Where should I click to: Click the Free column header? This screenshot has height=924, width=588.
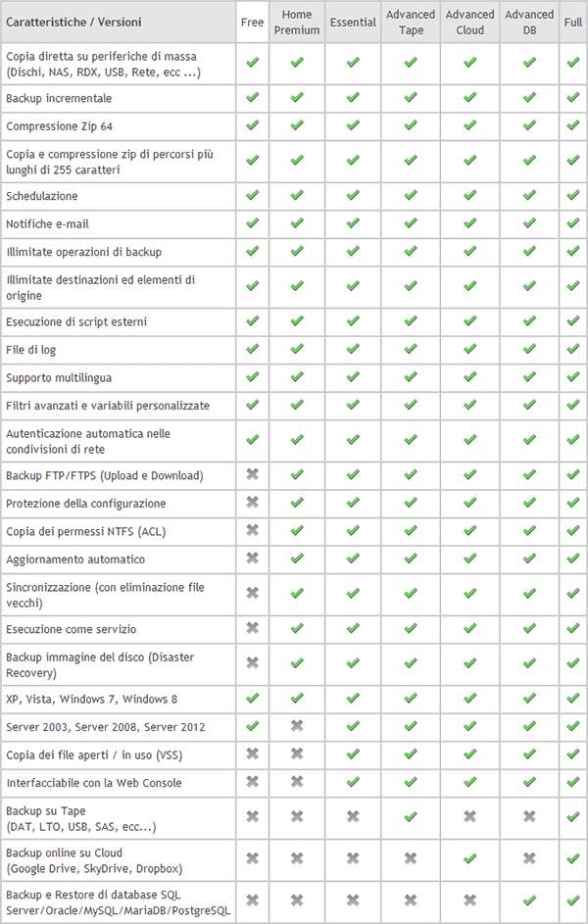coord(252,23)
